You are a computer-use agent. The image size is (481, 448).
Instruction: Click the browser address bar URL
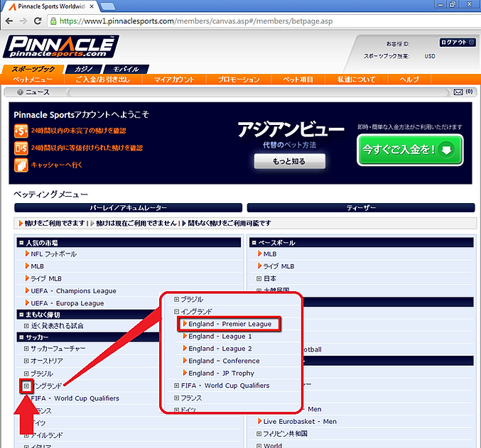(x=196, y=21)
